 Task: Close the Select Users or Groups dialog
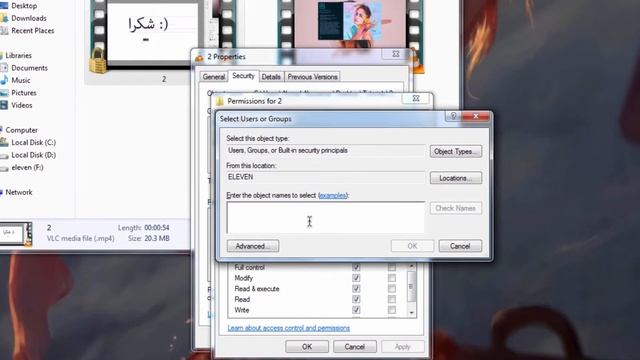click(476, 116)
